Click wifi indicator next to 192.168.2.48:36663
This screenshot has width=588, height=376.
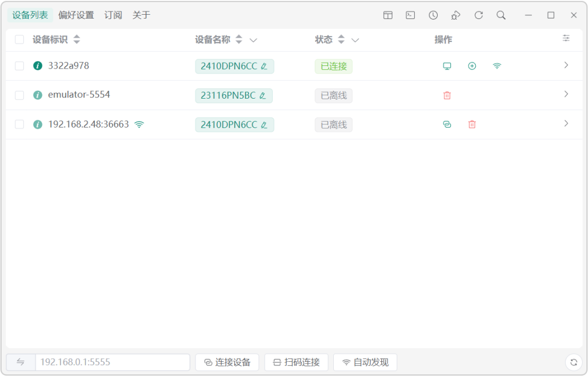139,124
